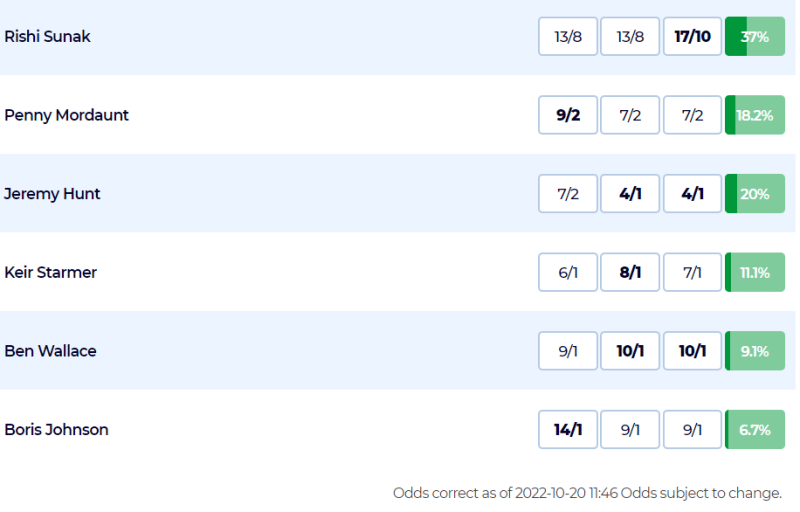Viewport: 800px width, 512px height.
Task: Choose the 9/1 odds for Ben Wallace
Action: tap(568, 351)
